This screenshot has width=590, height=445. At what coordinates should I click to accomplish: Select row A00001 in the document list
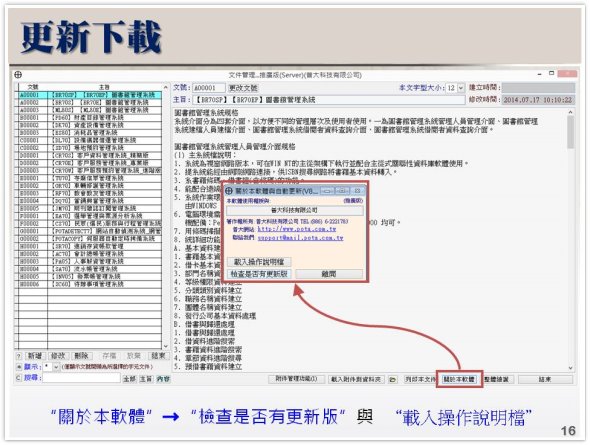(90, 95)
